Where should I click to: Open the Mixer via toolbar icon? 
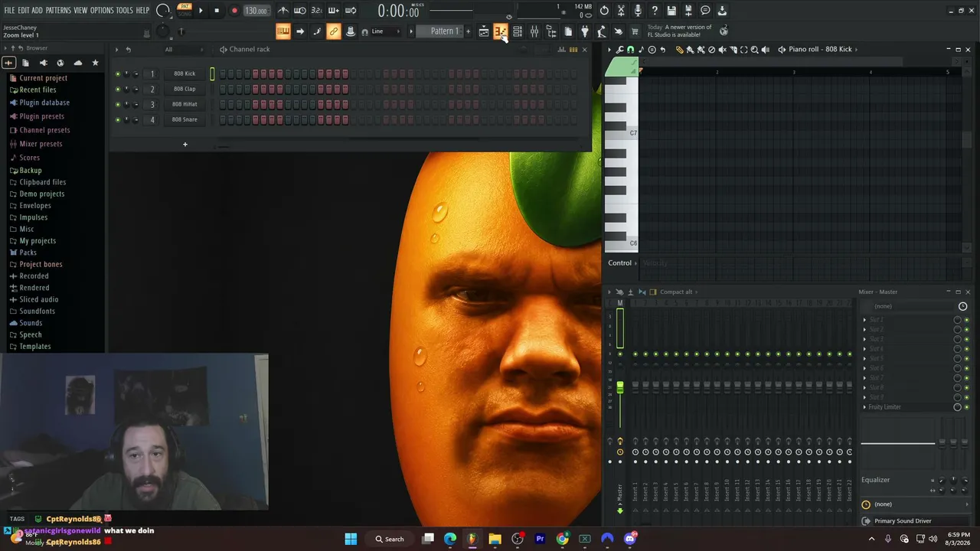[534, 31]
